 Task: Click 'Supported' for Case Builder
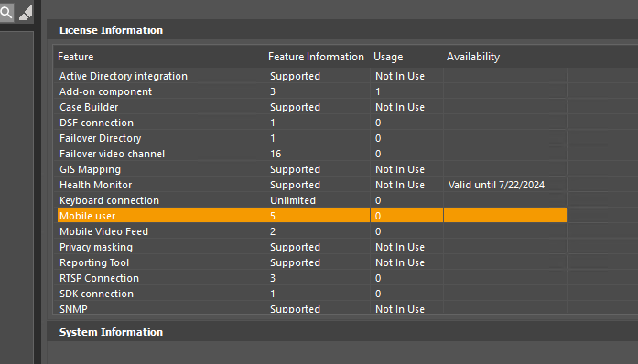(x=295, y=107)
